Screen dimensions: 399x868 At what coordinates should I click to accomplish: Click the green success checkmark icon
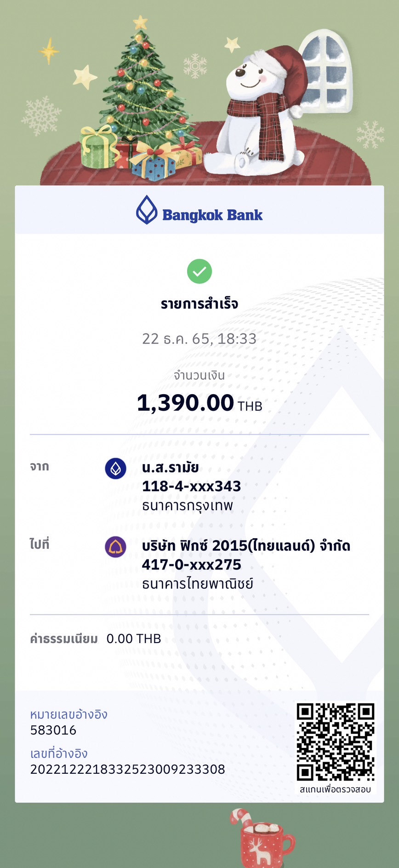coord(199,271)
